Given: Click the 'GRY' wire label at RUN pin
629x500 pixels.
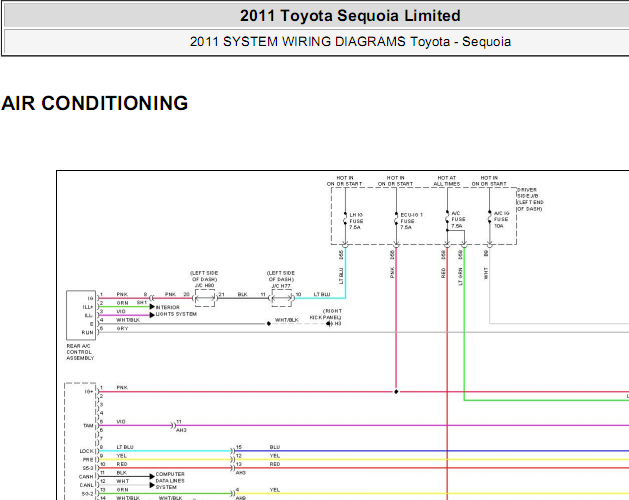Looking at the screenshot, I should (122, 328).
